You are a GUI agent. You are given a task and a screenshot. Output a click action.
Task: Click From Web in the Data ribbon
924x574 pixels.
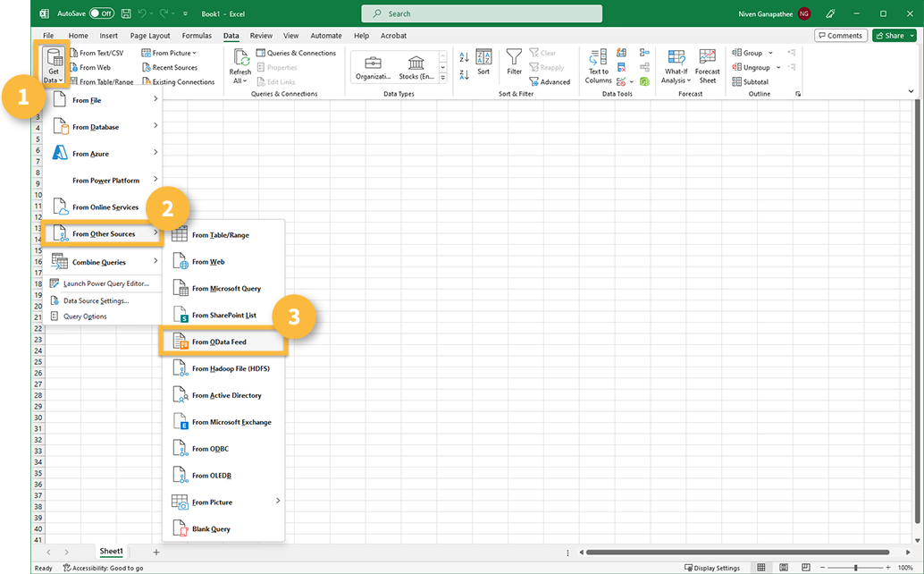tap(90, 67)
